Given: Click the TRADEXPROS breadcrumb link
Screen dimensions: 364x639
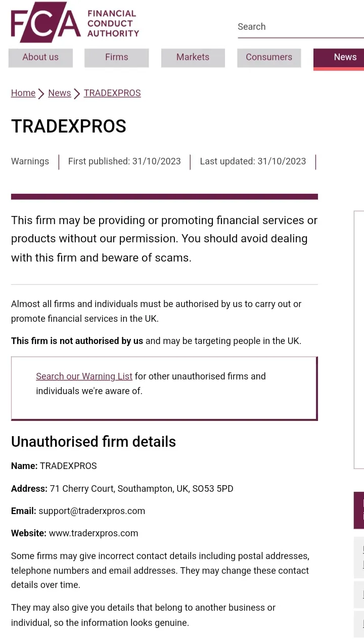Looking at the screenshot, I should [x=112, y=93].
